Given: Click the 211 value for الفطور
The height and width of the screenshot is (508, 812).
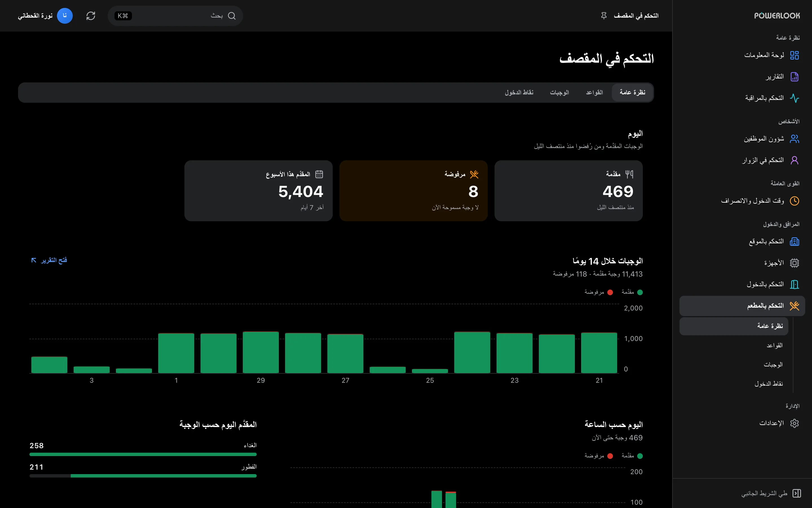Looking at the screenshot, I should (x=36, y=467).
